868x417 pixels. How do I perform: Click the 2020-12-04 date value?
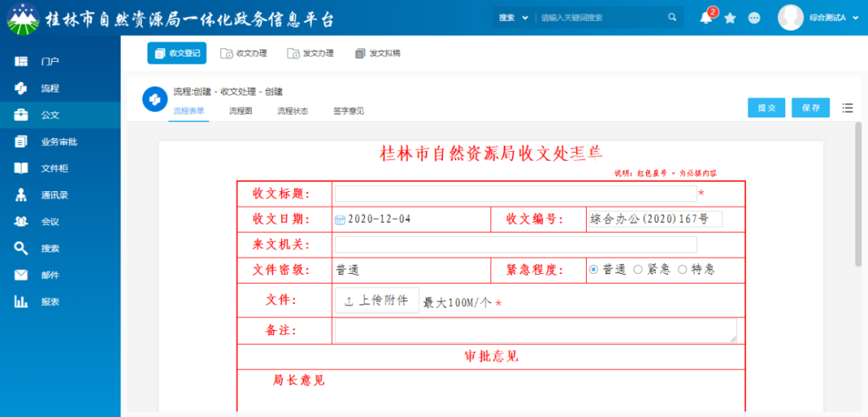379,219
